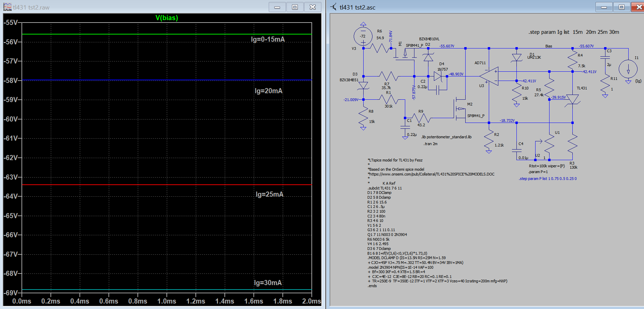Click the .subckt TL431 7 6 11 line
The image size is (644, 309).
point(384,188)
